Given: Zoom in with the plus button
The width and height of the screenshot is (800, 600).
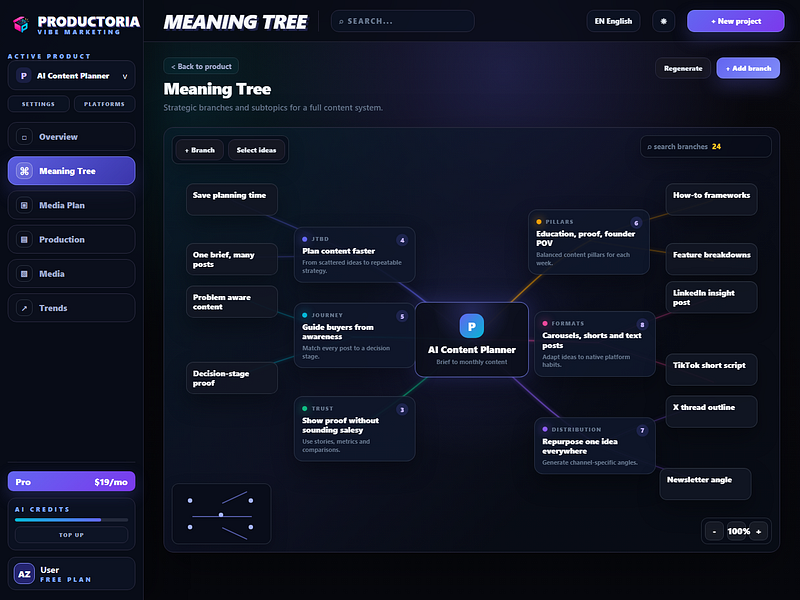Looking at the screenshot, I should click(759, 532).
